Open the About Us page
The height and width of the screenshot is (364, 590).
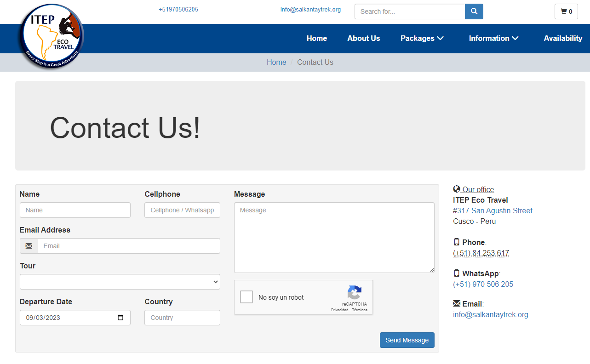(364, 38)
